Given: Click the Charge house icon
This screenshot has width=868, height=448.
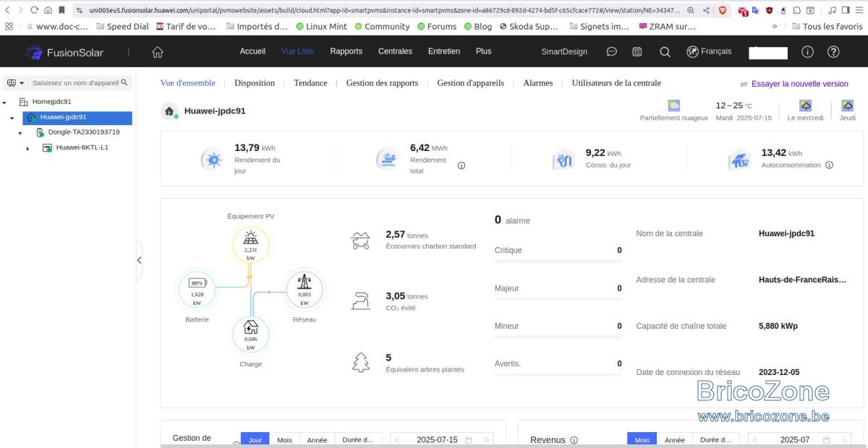Looking at the screenshot, I should tap(250, 334).
